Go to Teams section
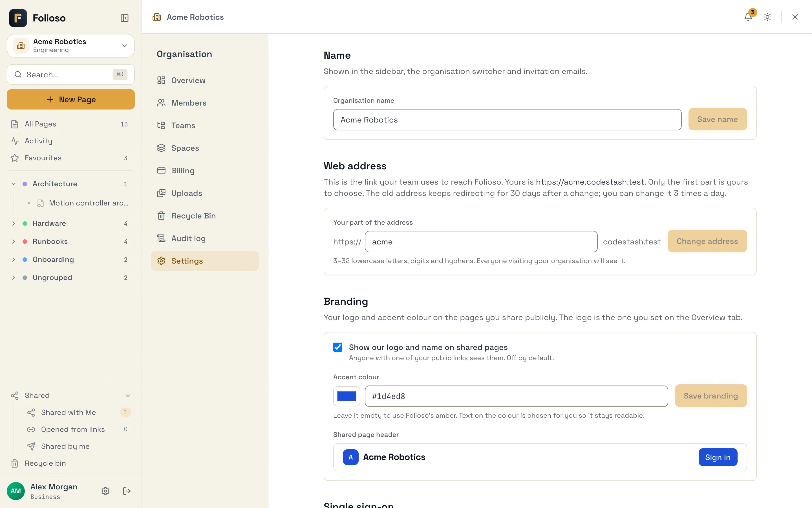The height and width of the screenshot is (508, 812). click(x=205, y=125)
